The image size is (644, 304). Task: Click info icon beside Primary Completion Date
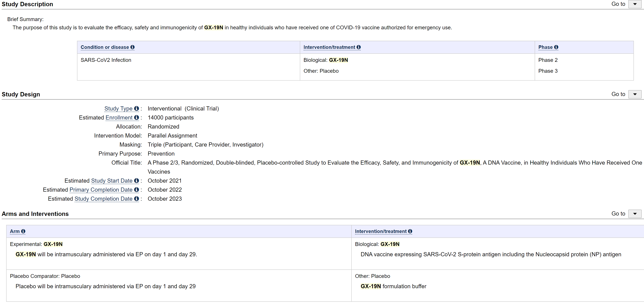(136, 190)
